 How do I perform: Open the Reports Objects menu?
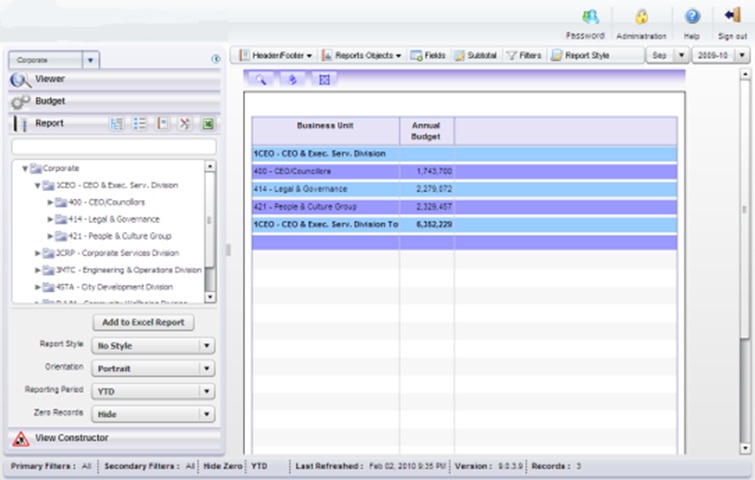[362, 55]
